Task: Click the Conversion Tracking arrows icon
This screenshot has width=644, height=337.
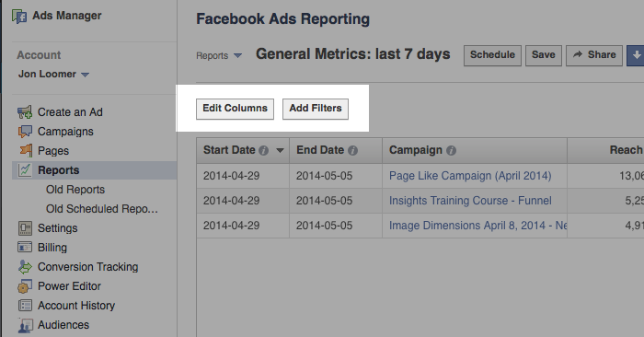Action: point(25,267)
